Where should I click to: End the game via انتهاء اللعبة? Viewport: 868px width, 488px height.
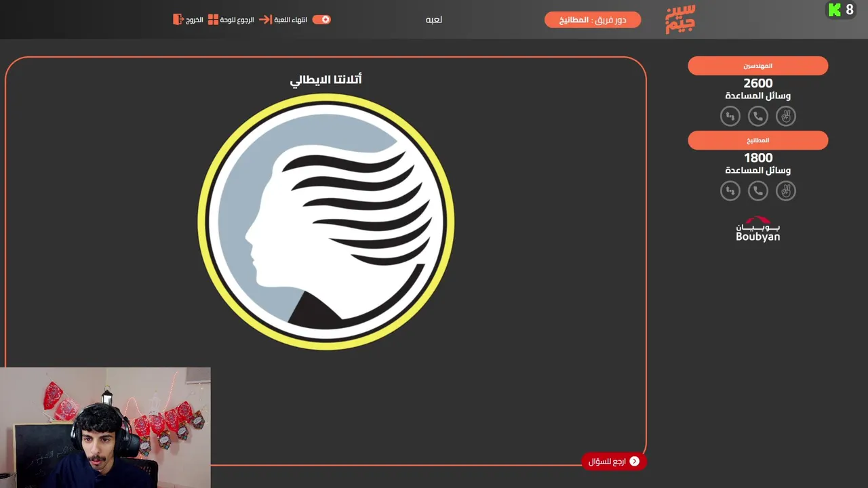(x=291, y=20)
